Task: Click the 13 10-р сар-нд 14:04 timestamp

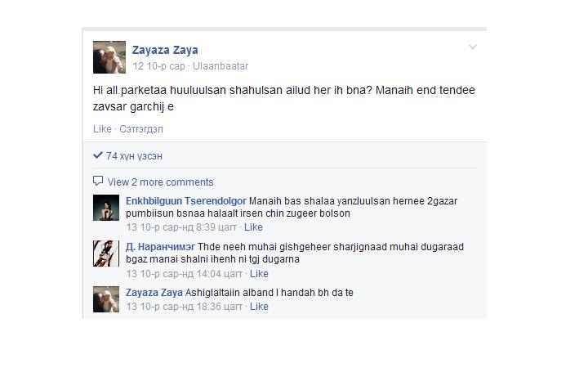Action: 184,274
